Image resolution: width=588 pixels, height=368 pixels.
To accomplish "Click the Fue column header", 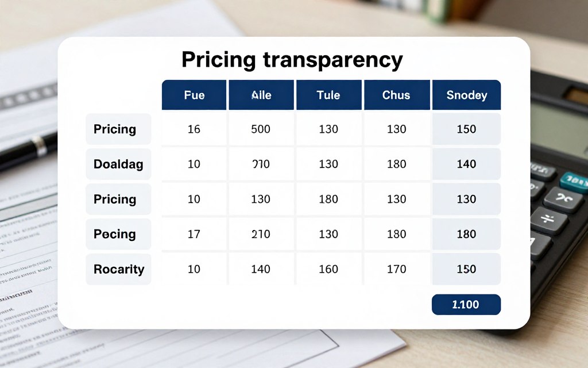I will 194,95.
